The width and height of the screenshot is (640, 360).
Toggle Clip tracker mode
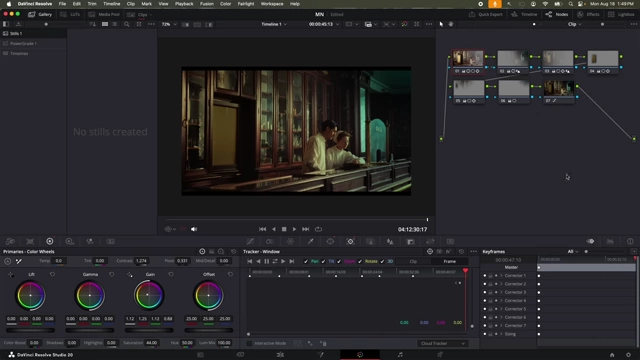click(x=413, y=261)
